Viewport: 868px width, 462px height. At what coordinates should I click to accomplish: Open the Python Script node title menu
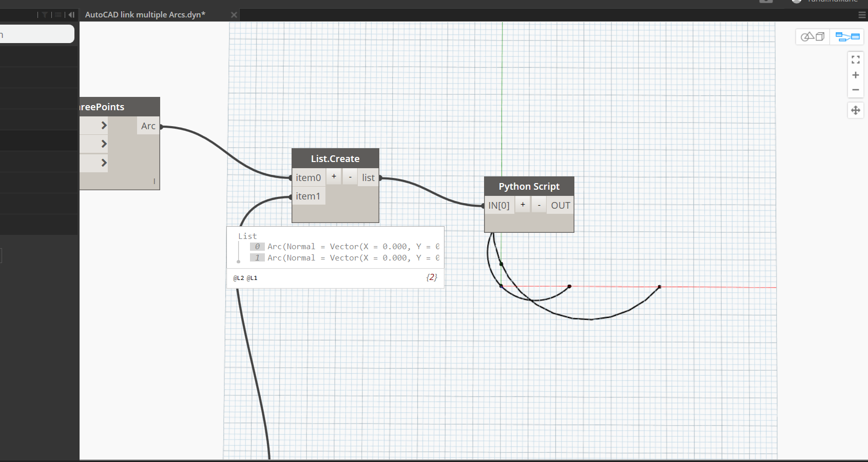tap(529, 186)
